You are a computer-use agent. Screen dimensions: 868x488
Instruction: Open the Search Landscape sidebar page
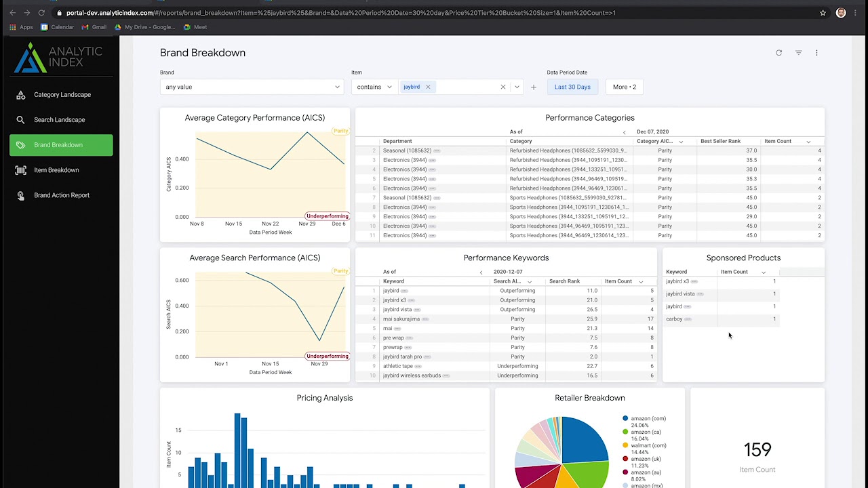coord(61,120)
